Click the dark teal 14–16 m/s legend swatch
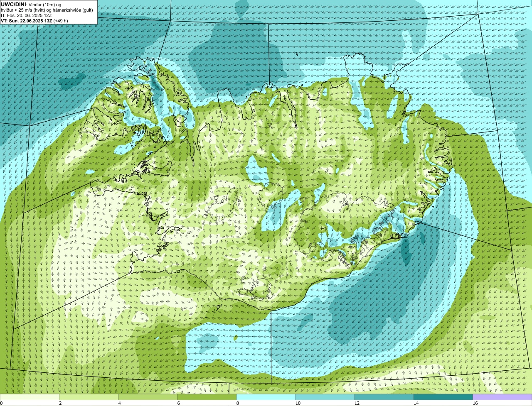This screenshot has width=532, height=406. [x=443, y=397]
